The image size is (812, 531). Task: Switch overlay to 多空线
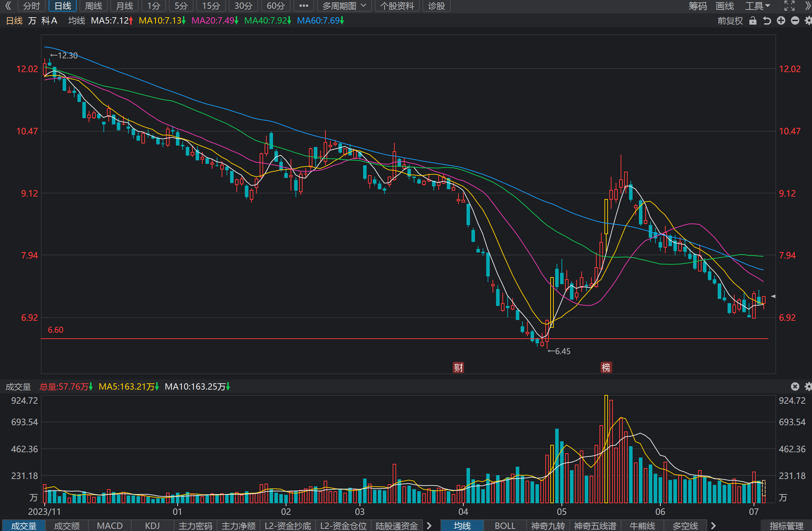tap(685, 526)
